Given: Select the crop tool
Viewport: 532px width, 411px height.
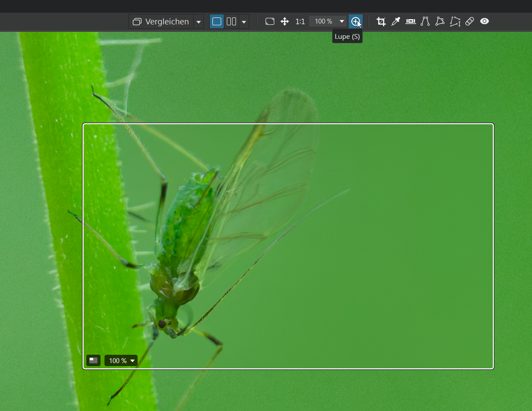Looking at the screenshot, I should coord(381,21).
